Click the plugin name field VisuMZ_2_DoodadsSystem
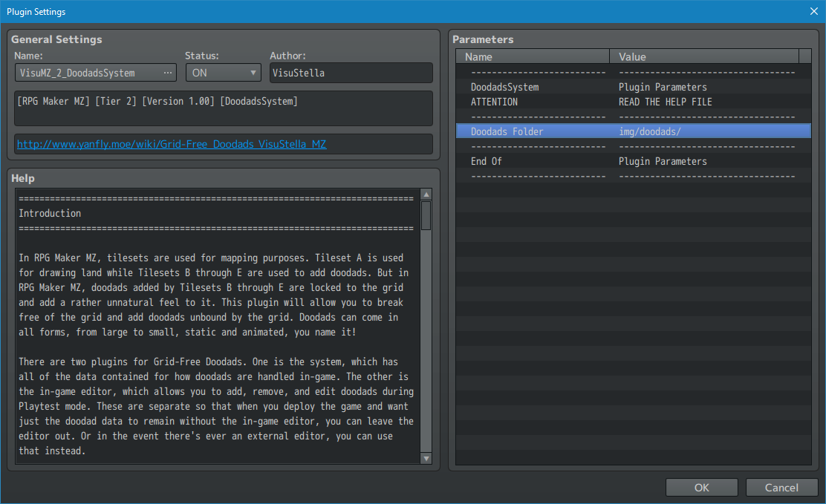The width and height of the screenshot is (826, 504). point(88,73)
